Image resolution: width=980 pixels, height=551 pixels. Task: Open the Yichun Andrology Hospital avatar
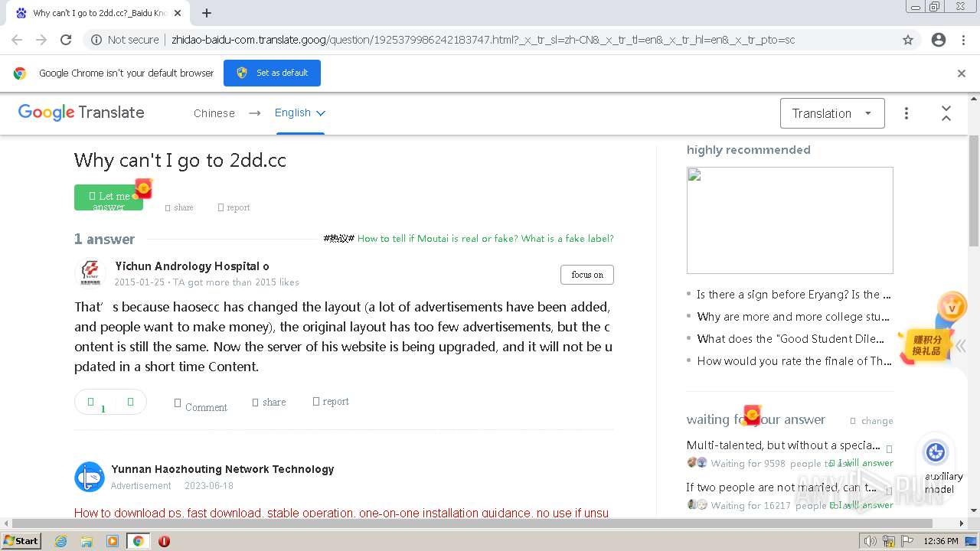(90, 272)
